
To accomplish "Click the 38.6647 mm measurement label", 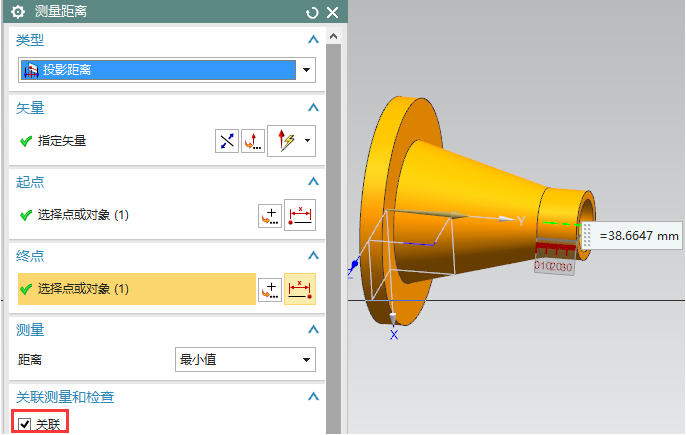I will (x=639, y=237).
